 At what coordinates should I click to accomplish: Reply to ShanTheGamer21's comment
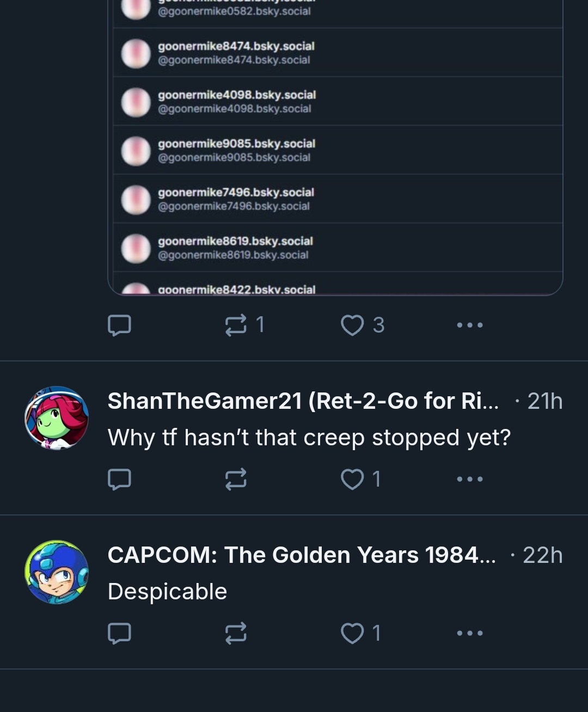click(x=119, y=479)
